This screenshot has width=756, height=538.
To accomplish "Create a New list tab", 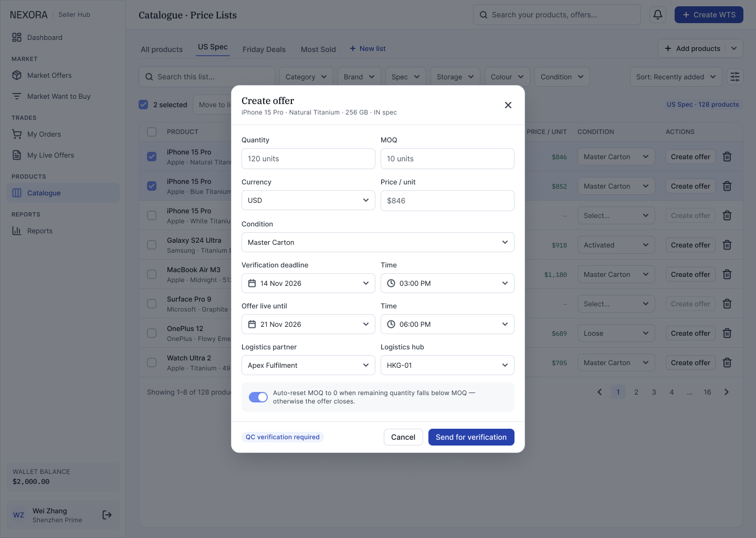I will pyautogui.click(x=367, y=48).
